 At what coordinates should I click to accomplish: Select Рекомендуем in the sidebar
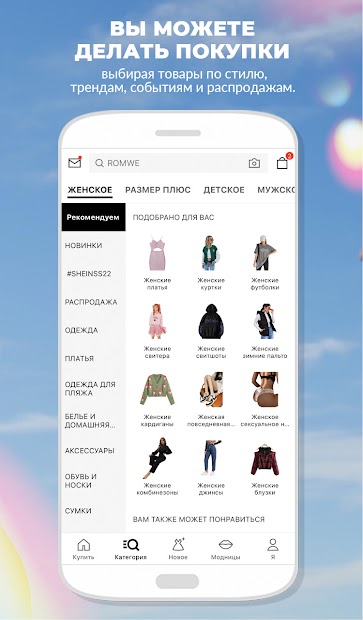pos(93,217)
